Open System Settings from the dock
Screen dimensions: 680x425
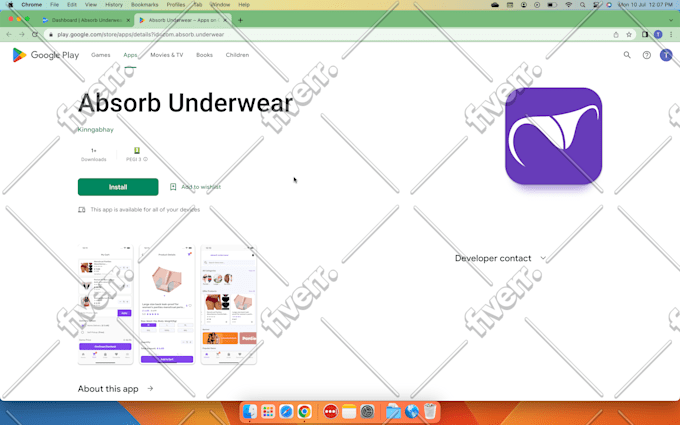tap(367, 411)
